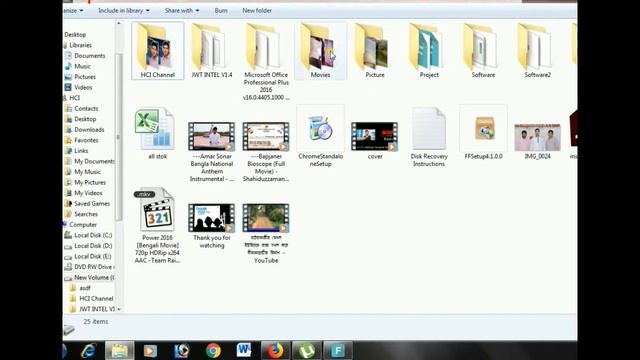Create a New folder from toolbar
Viewport: 640px width, 360px height.
point(257,11)
